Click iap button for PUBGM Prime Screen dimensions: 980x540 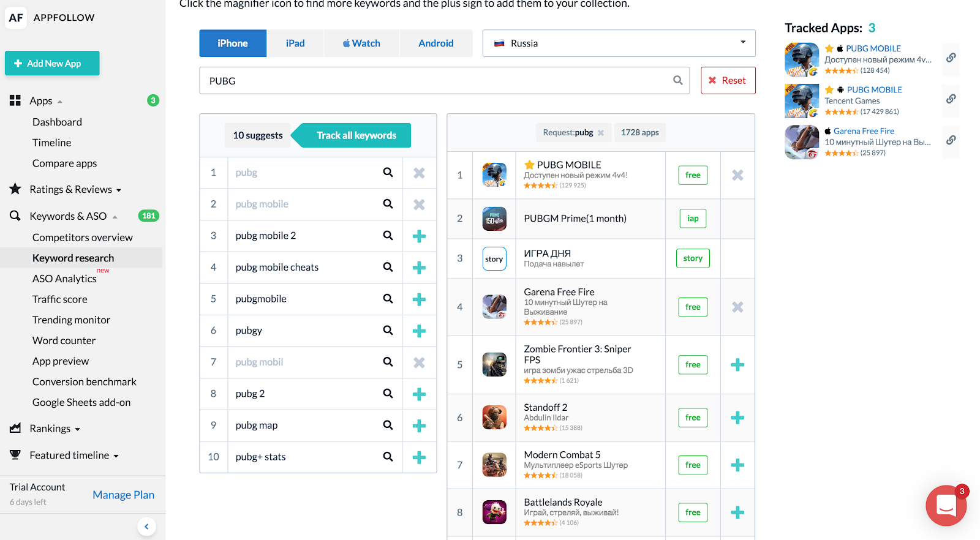[693, 219]
